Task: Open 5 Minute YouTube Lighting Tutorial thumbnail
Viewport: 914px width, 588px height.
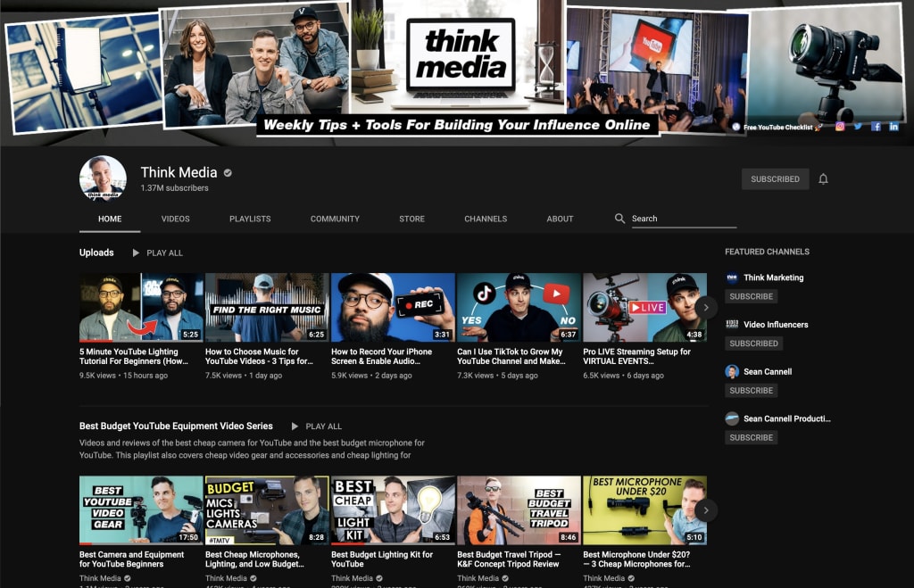Action: pos(141,307)
